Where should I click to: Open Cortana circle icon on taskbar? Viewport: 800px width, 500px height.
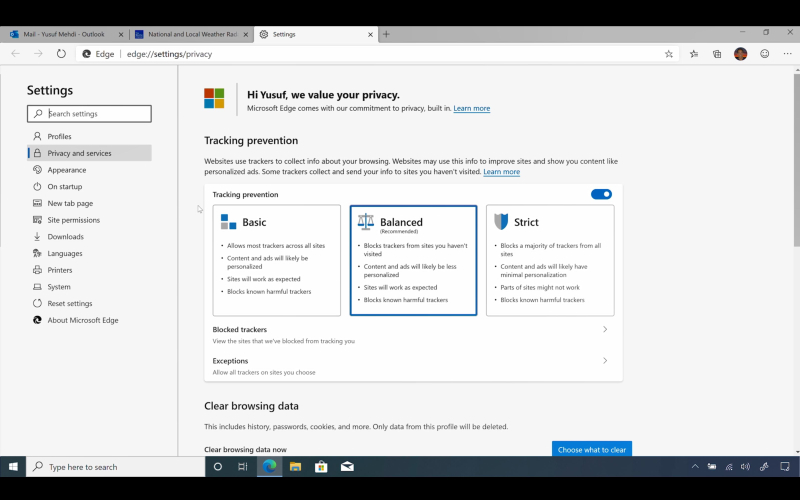218,467
